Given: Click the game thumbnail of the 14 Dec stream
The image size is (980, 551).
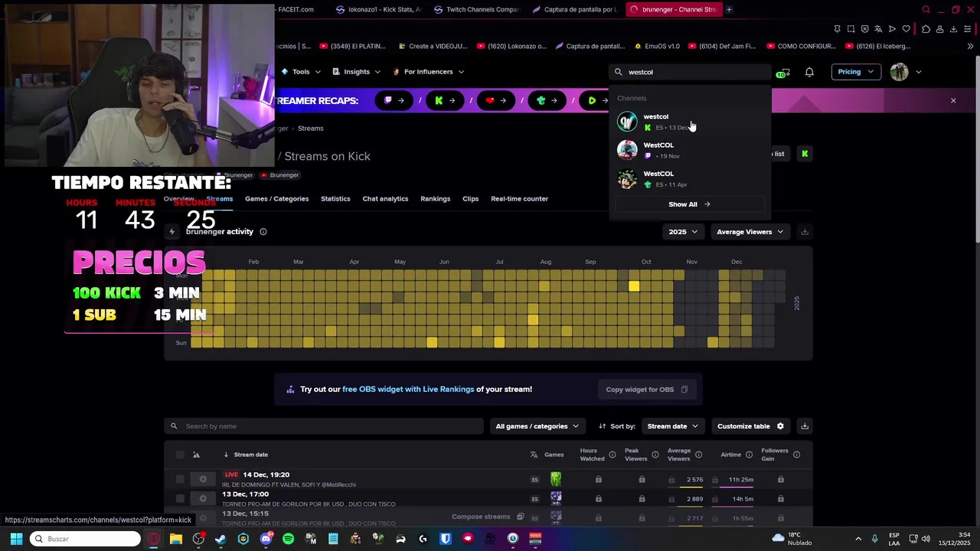Looking at the screenshot, I should (x=556, y=479).
